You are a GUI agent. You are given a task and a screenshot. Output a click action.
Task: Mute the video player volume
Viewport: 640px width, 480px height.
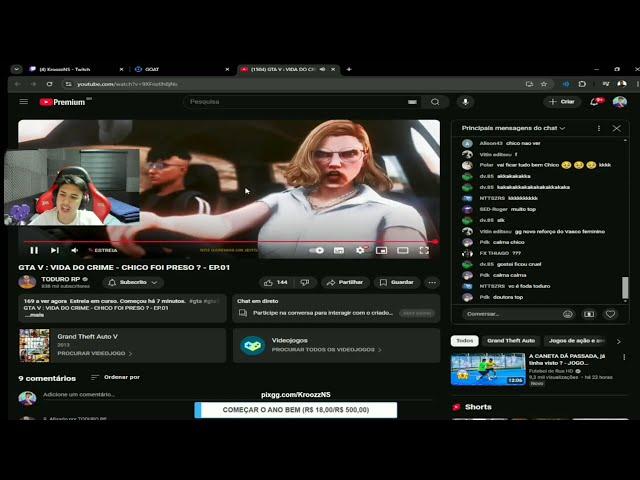[75, 250]
